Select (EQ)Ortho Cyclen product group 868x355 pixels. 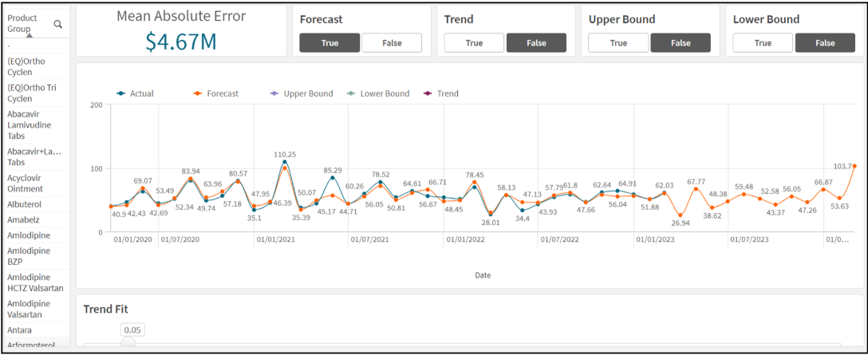(x=35, y=66)
